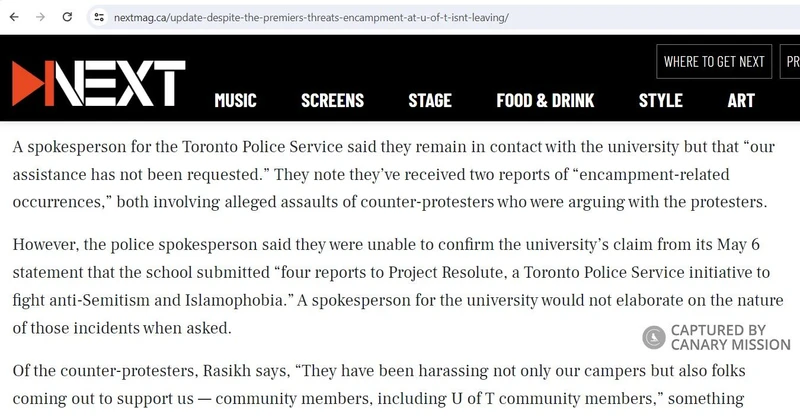Click the NEXT magazine logo
Screen dimensions: 800x418
pyautogui.click(x=98, y=83)
